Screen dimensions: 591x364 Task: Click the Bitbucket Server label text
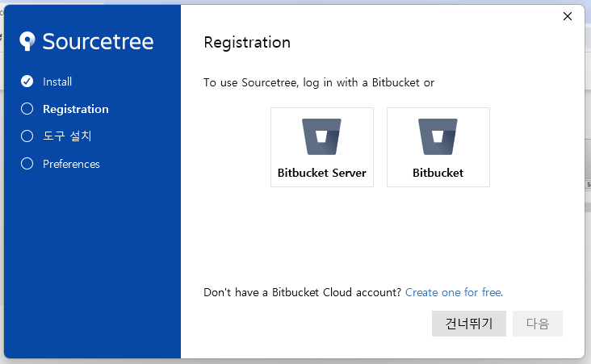(322, 173)
